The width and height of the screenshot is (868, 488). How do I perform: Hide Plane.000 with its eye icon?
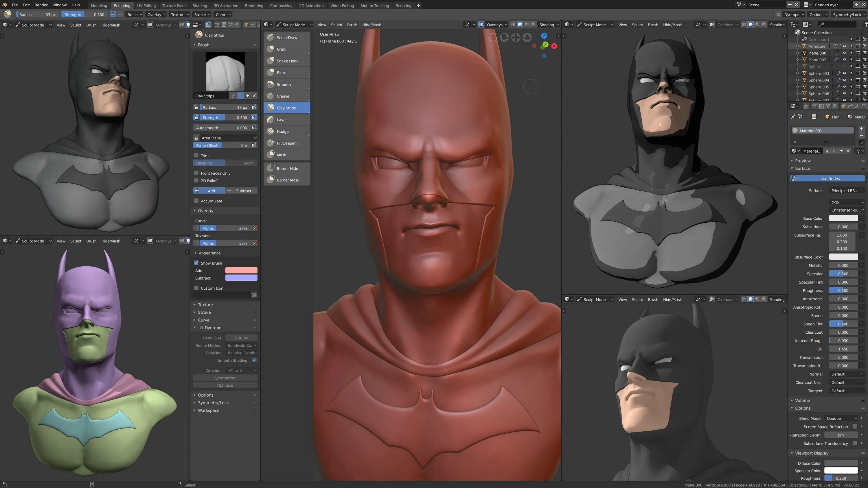[x=844, y=53]
